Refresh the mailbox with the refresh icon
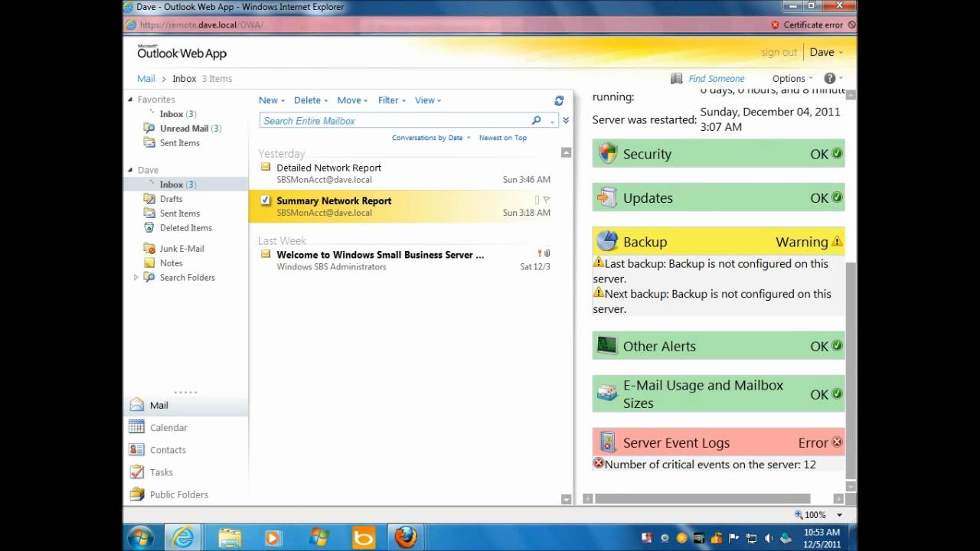The image size is (980, 551). (559, 100)
